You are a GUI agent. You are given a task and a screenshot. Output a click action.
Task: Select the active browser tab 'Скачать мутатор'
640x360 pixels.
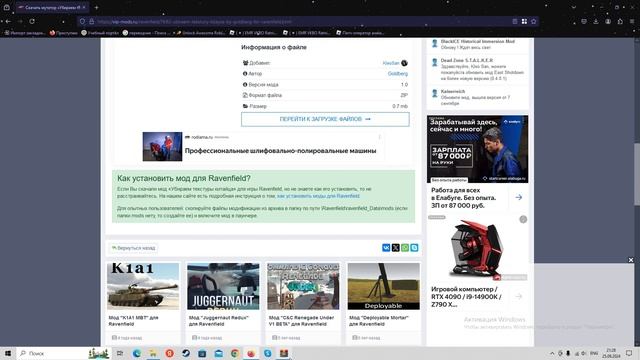pos(51,7)
